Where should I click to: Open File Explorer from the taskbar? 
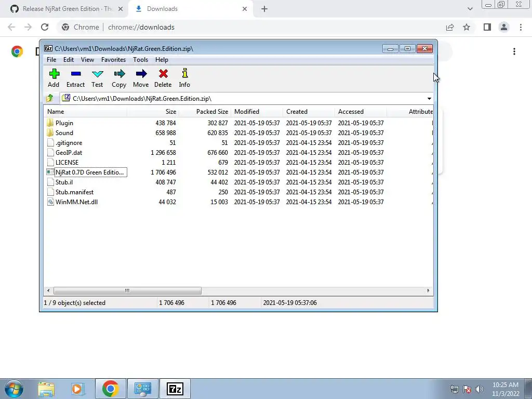pos(46,389)
